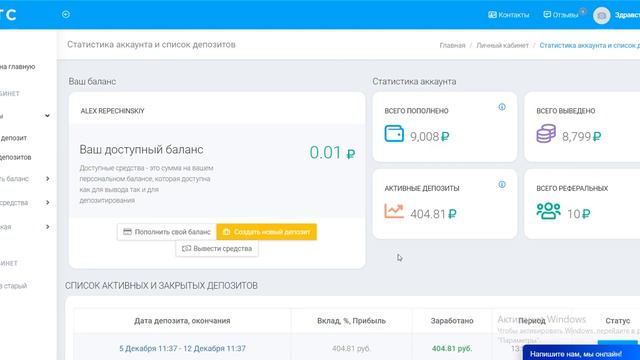Click 9,008 total deposited value
Screen dimensions: 640x360
click(429, 136)
